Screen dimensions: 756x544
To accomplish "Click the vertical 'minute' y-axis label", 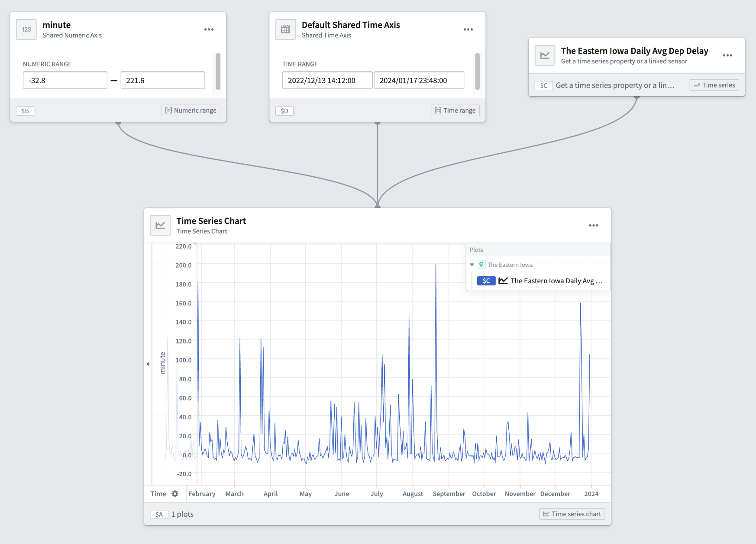I will click(x=163, y=363).
